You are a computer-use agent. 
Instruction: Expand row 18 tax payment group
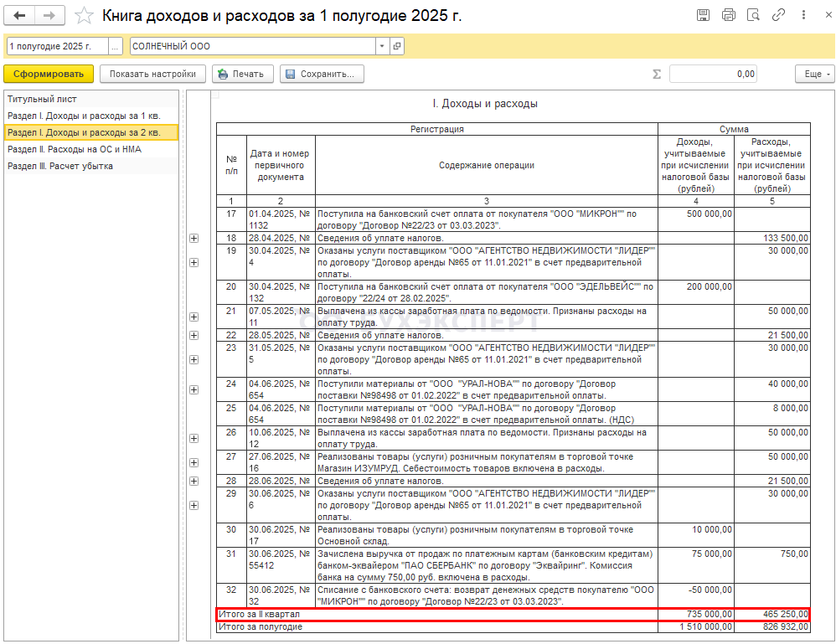[x=194, y=239]
